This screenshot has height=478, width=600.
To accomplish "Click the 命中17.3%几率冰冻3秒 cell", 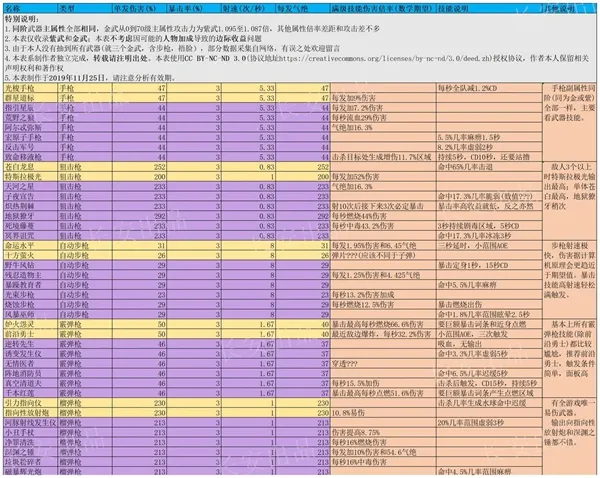I will (489, 236).
